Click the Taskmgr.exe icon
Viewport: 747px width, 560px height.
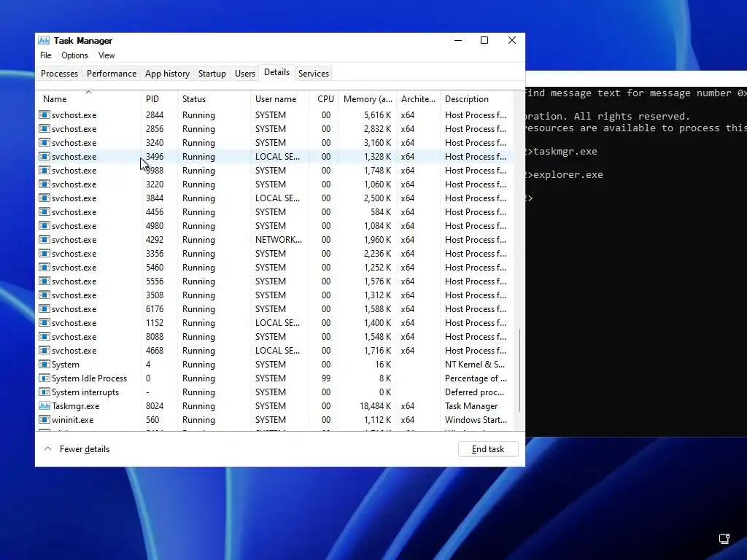point(44,405)
